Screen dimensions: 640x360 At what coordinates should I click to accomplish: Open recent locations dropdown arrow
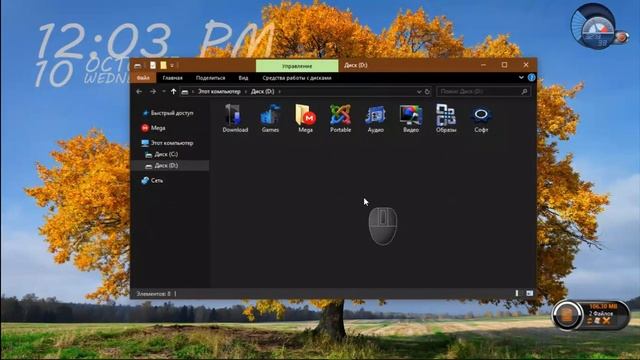coord(164,92)
